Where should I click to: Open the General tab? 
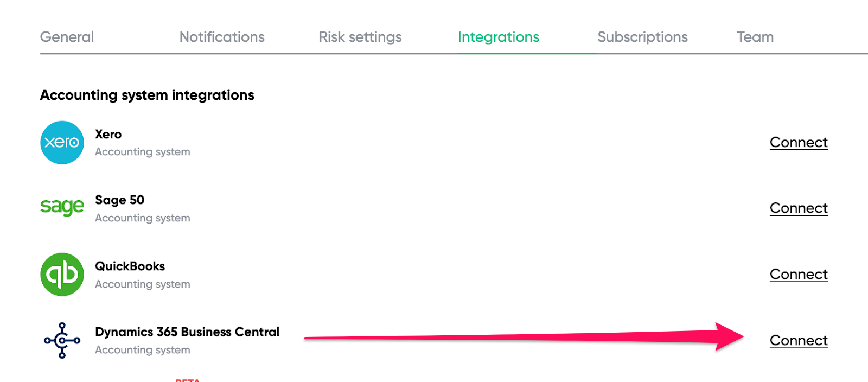(x=67, y=37)
